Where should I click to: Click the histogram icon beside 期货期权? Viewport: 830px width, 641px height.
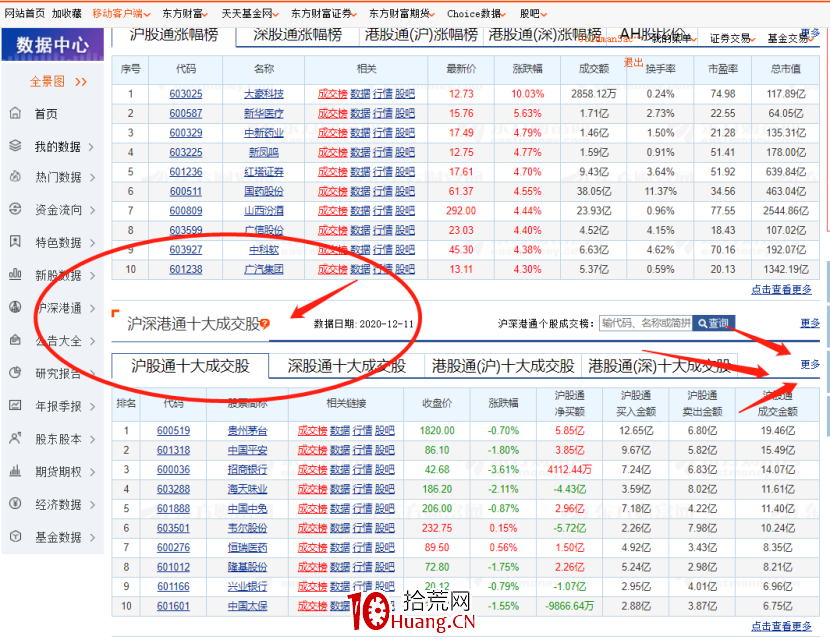(15, 471)
